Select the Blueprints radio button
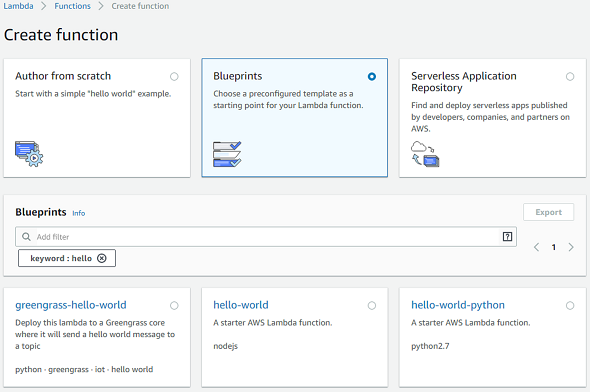Viewport: 590px width, 392px height. coord(372,77)
